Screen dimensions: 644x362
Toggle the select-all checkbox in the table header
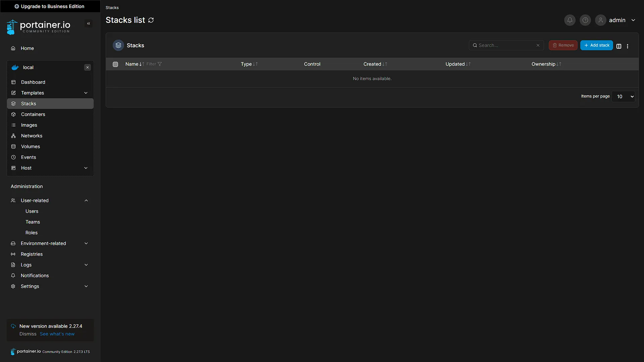click(115, 64)
